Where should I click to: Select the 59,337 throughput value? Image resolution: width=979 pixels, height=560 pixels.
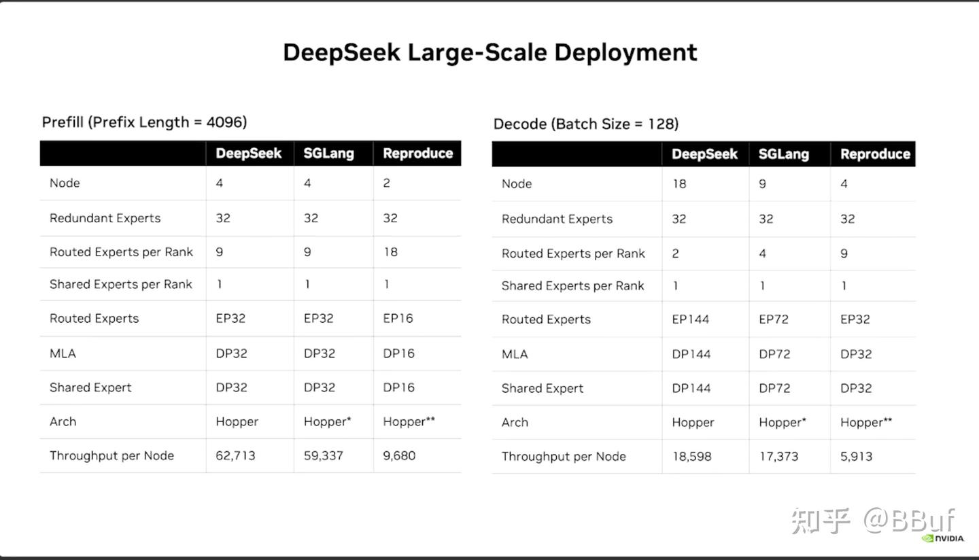324,455
